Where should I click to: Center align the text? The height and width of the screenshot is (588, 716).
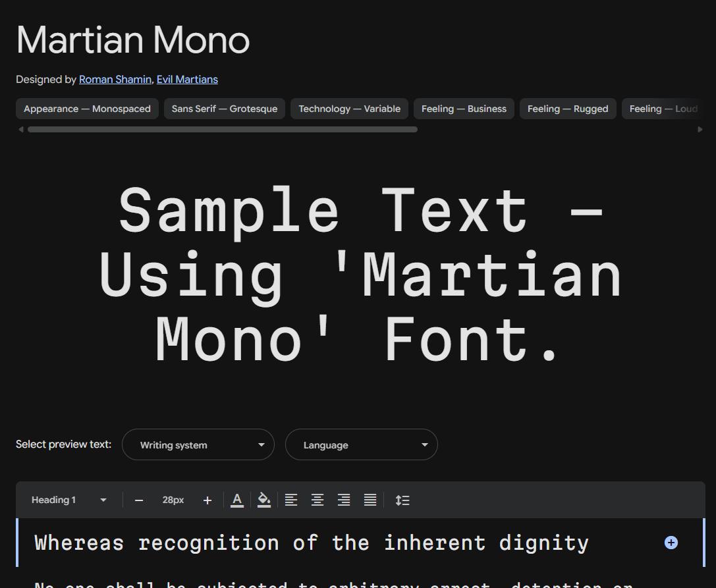(317, 500)
